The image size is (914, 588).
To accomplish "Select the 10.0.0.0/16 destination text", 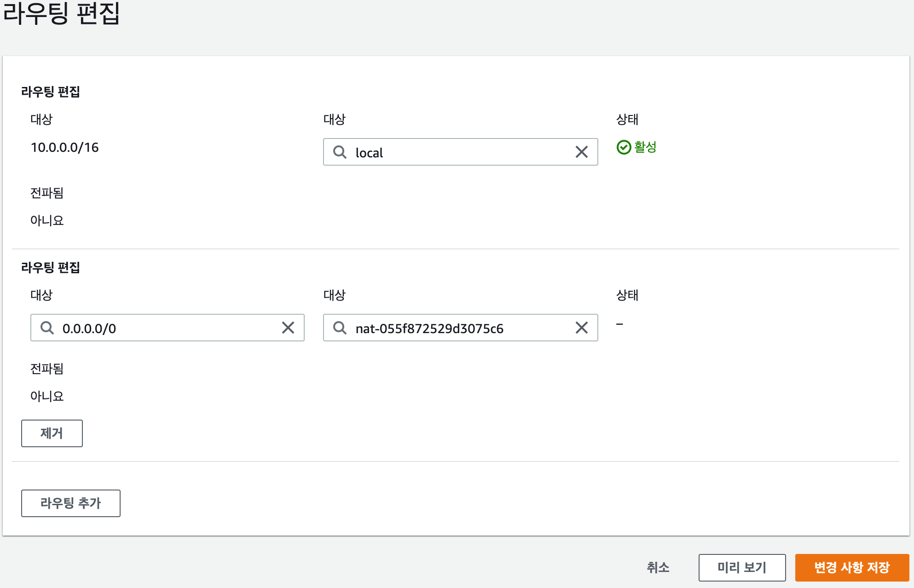I will [x=64, y=147].
